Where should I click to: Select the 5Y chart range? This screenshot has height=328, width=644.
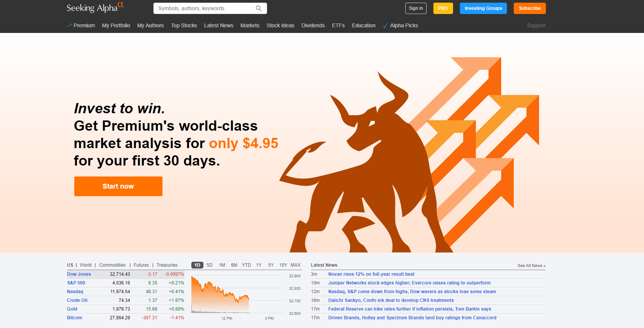point(271,265)
